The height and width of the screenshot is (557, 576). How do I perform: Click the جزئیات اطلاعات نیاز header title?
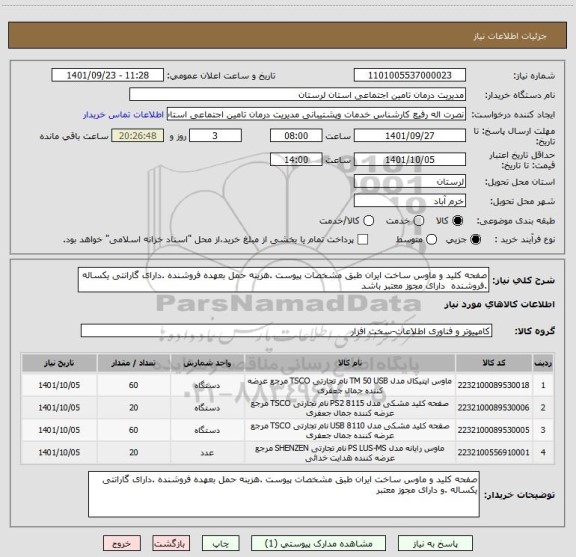click(510, 36)
